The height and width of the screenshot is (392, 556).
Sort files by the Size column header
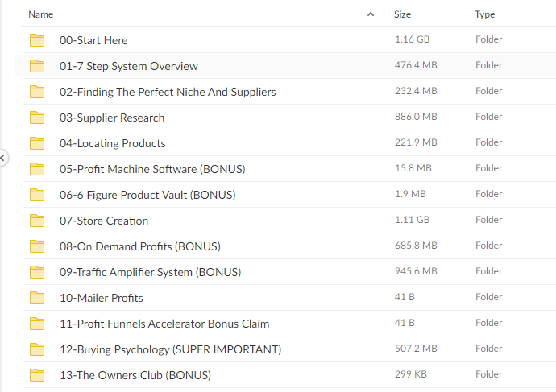coord(402,14)
